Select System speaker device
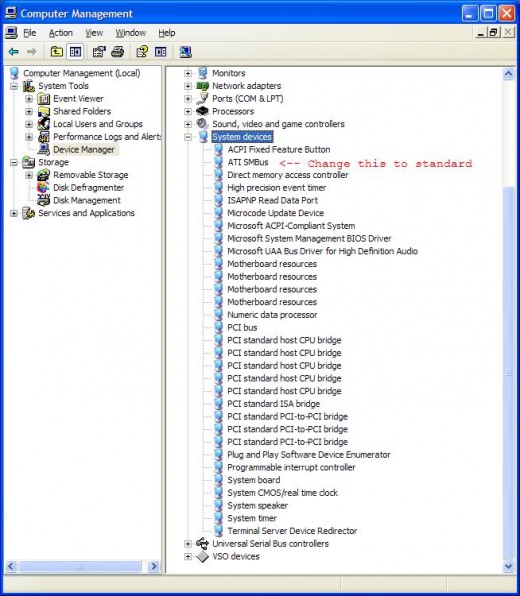 point(257,506)
